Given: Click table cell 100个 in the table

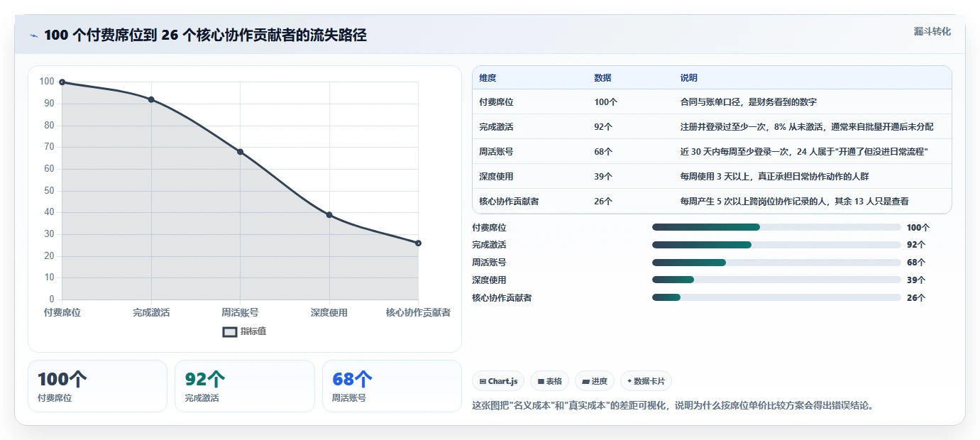Looking at the screenshot, I should 605,102.
